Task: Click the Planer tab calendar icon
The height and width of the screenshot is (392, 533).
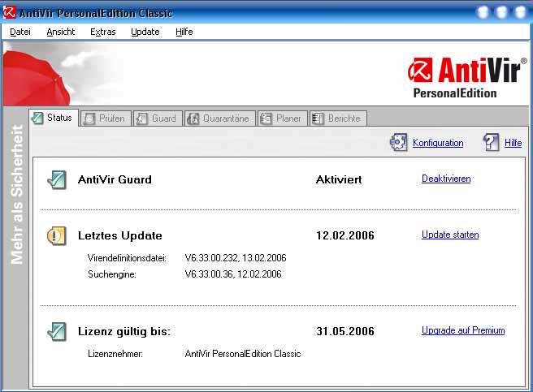Action: [x=266, y=118]
